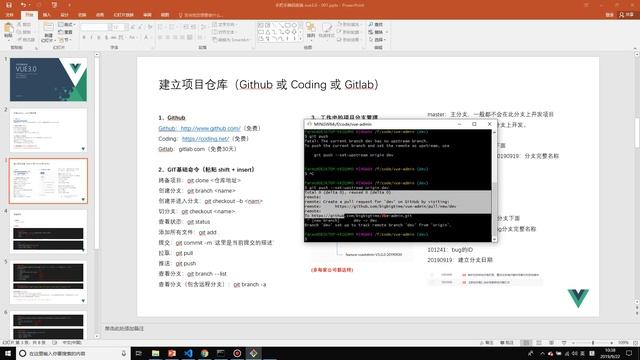Click the sign-in (登录) button

pyautogui.click(x=609, y=15)
